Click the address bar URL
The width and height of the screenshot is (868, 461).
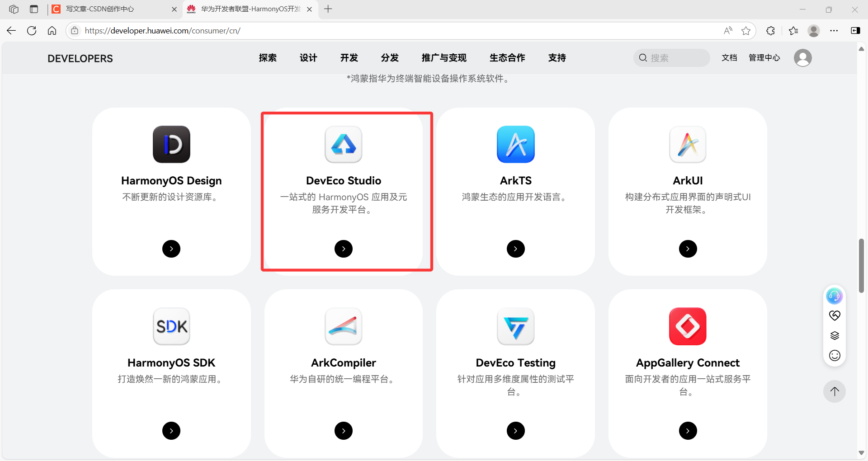tap(163, 31)
